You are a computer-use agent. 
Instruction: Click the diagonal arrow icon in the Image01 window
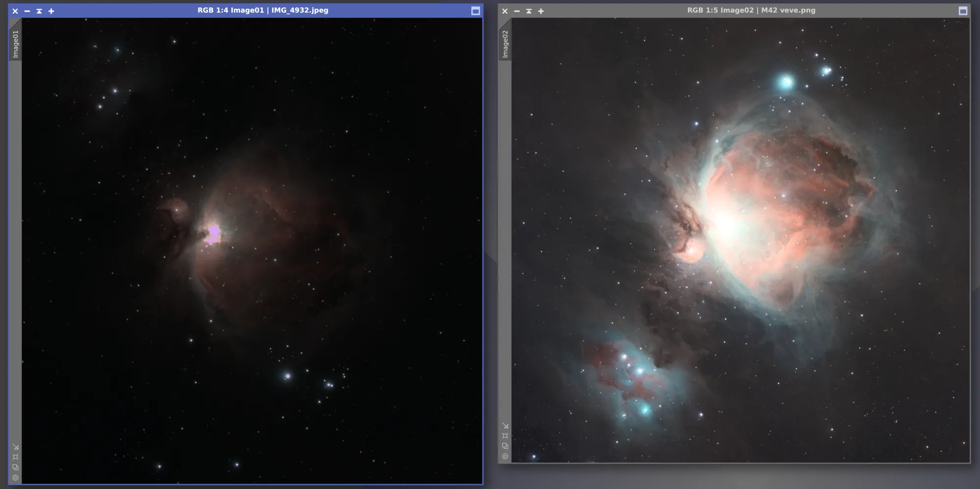tap(16, 447)
